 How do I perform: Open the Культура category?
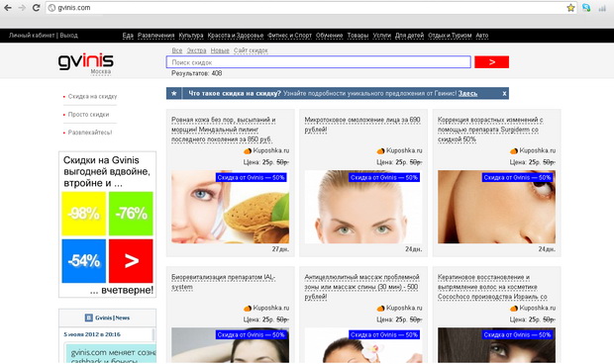(x=191, y=36)
